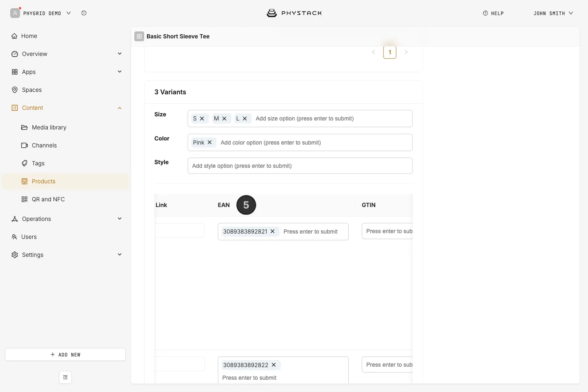
Task: Go to the previous page arrow
Action: pyautogui.click(x=373, y=52)
